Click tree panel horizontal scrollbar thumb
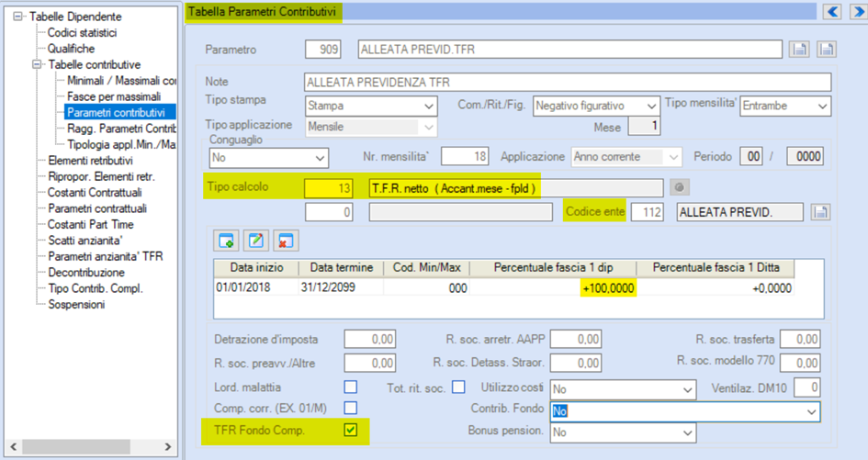Viewport: 868px width, 460px height. point(76,447)
